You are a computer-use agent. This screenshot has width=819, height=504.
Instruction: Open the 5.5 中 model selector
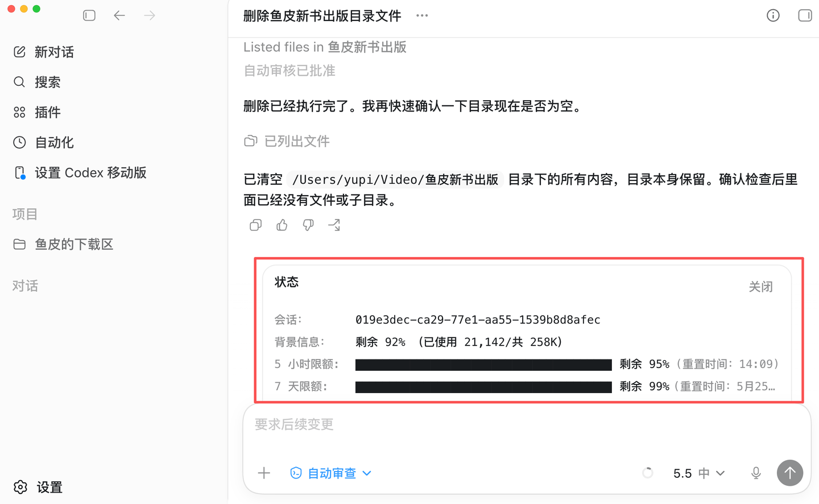[x=699, y=473]
